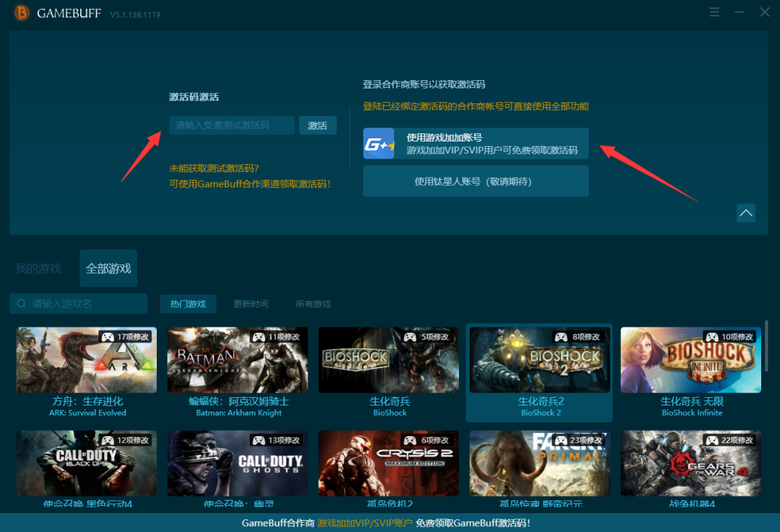
Task: Log in with 使用游戏加加账号
Action: (475, 142)
